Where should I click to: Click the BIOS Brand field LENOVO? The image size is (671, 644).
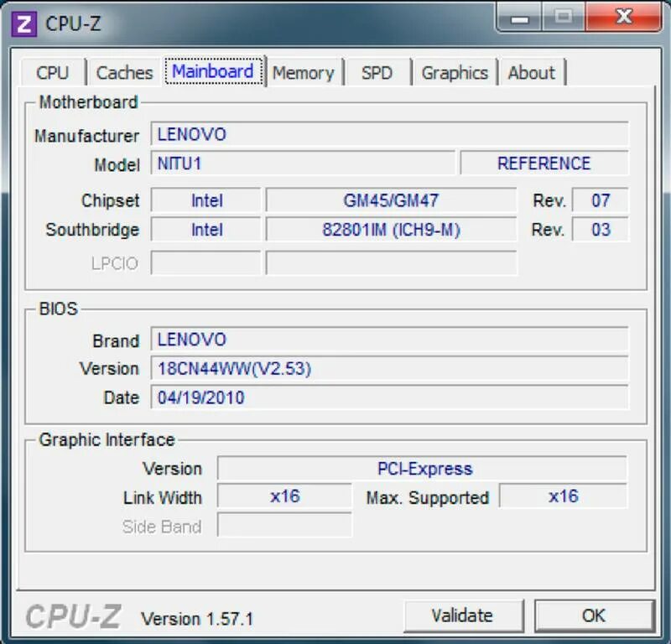[389, 340]
